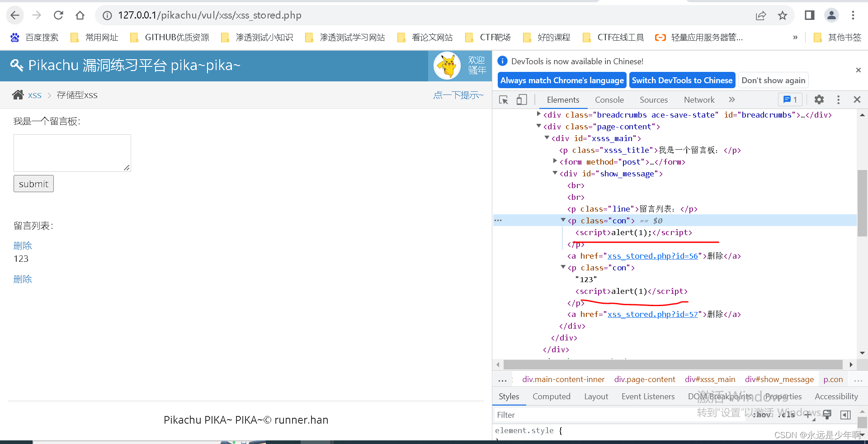Focus the Styles Filter input
This screenshot has height=444, width=868.
coord(619,415)
